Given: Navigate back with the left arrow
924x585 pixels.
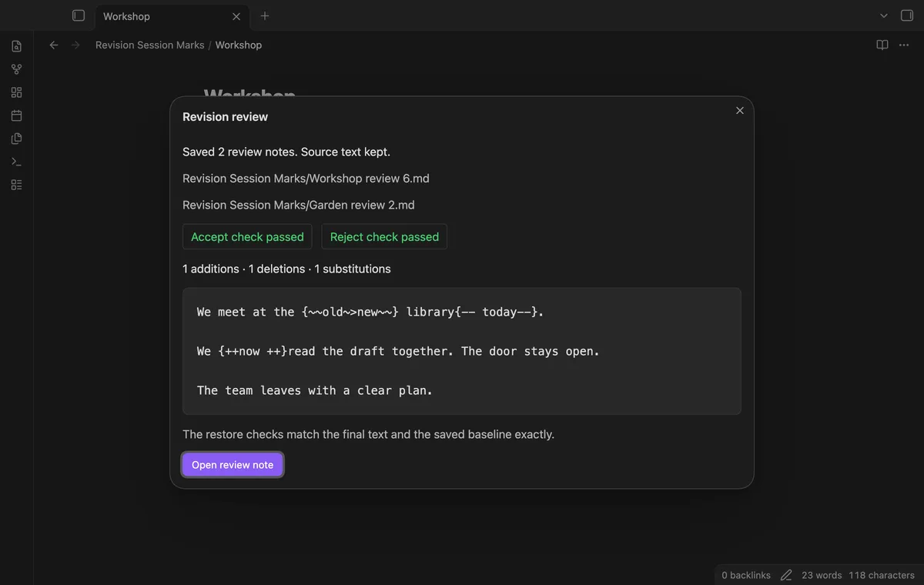Looking at the screenshot, I should [x=54, y=45].
